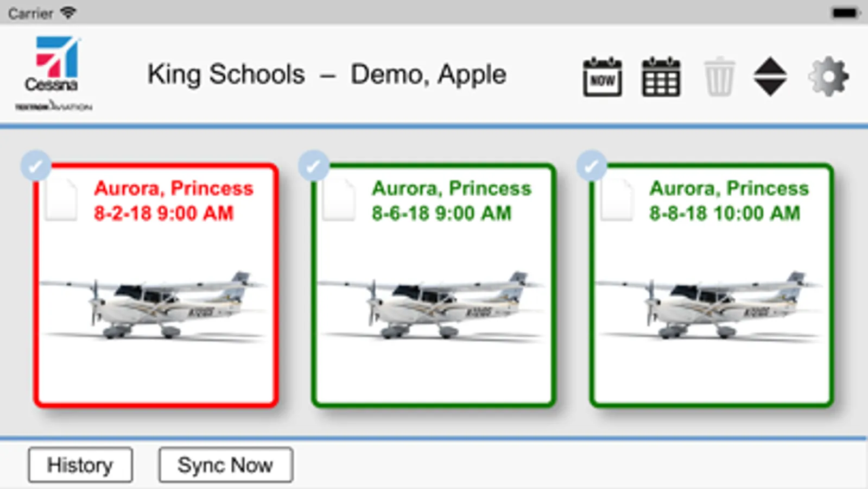Click the Sync Now button
The image size is (868, 489).
tap(226, 465)
